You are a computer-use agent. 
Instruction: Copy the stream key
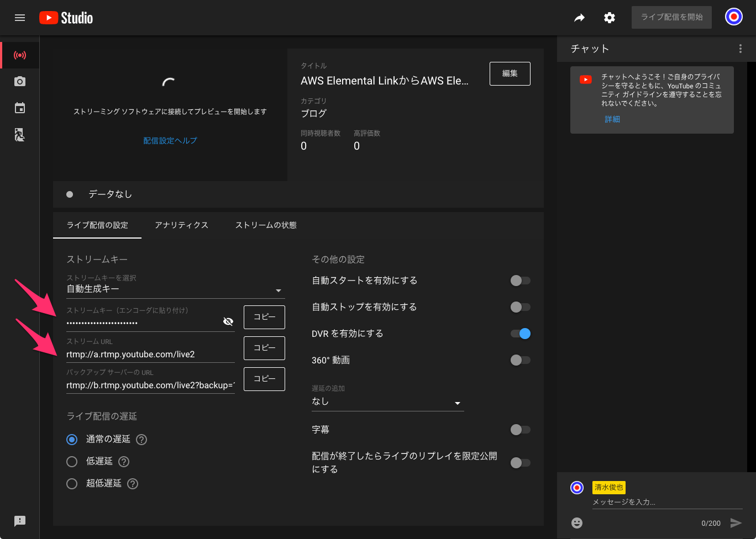(x=264, y=317)
